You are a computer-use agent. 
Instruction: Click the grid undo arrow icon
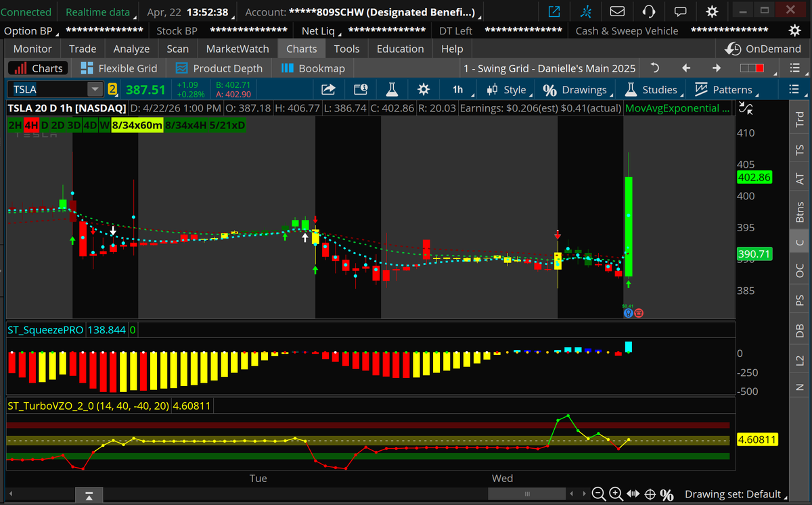point(654,68)
